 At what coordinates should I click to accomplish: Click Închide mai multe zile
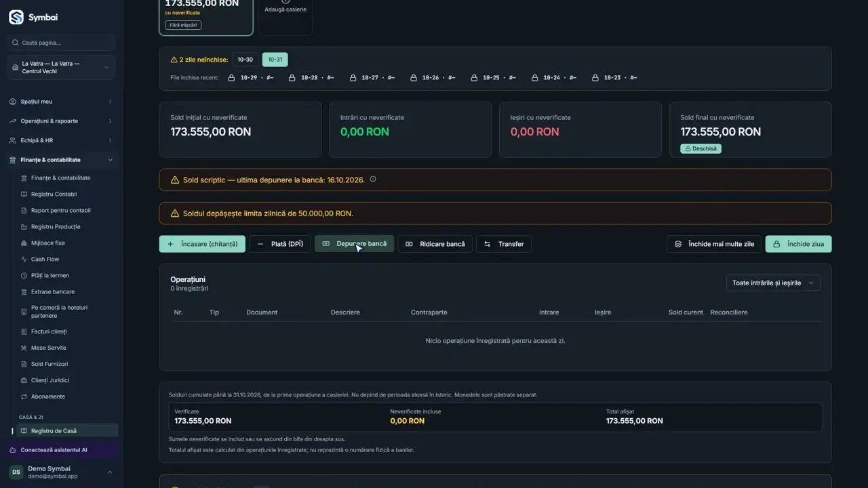click(714, 244)
